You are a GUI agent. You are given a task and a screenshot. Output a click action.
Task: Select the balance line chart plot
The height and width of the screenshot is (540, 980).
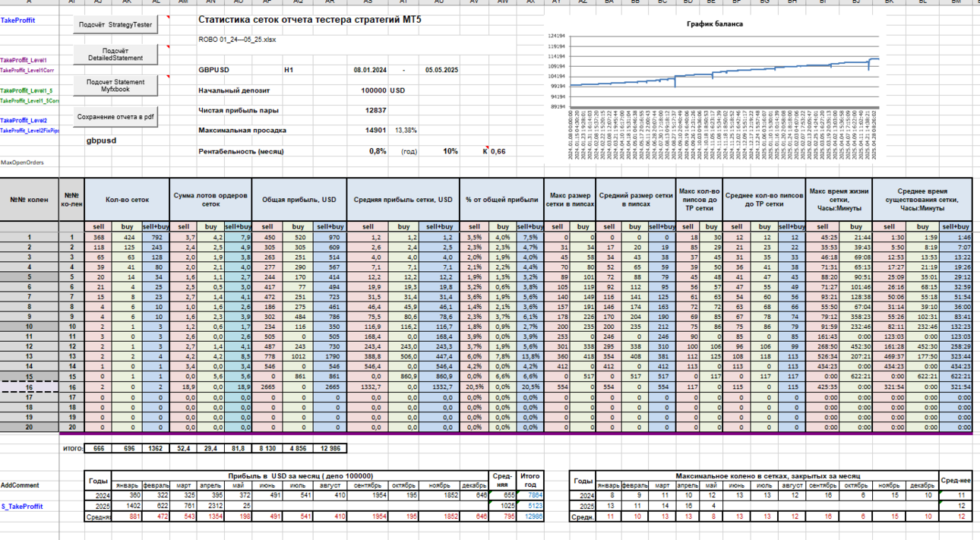(x=724, y=71)
